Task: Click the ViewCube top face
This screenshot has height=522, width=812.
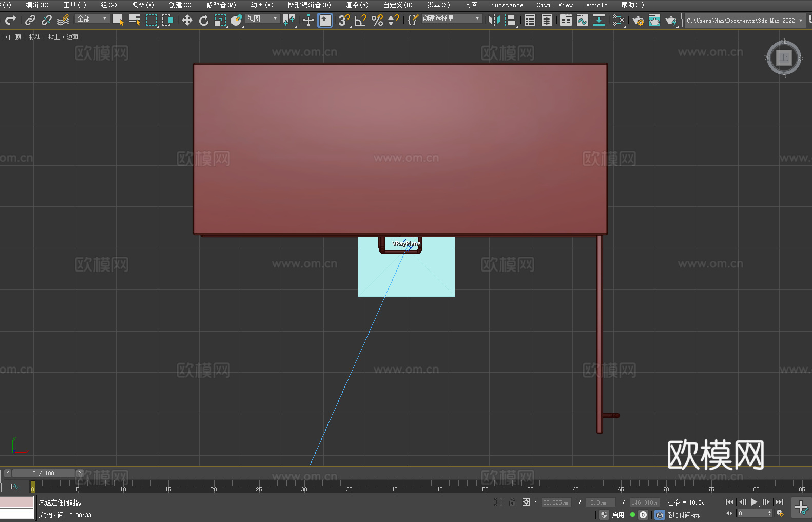Action: click(784, 57)
